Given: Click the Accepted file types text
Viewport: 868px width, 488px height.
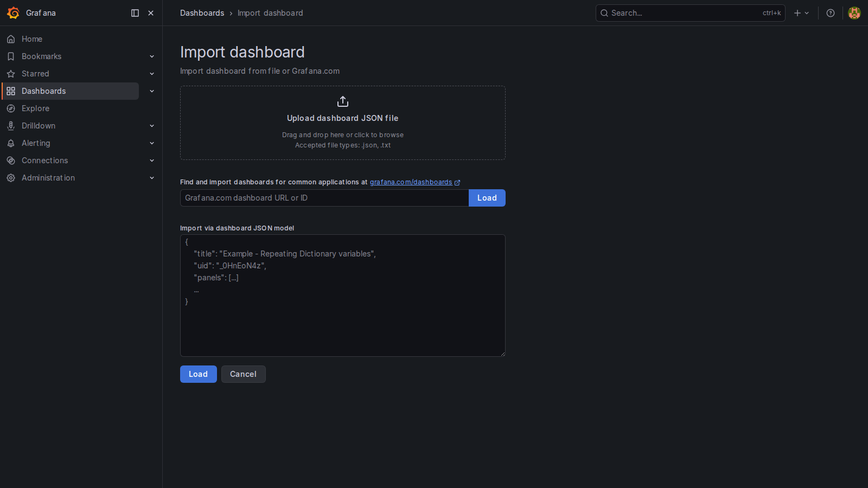Looking at the screenshot, I should (x=343, y=145).
